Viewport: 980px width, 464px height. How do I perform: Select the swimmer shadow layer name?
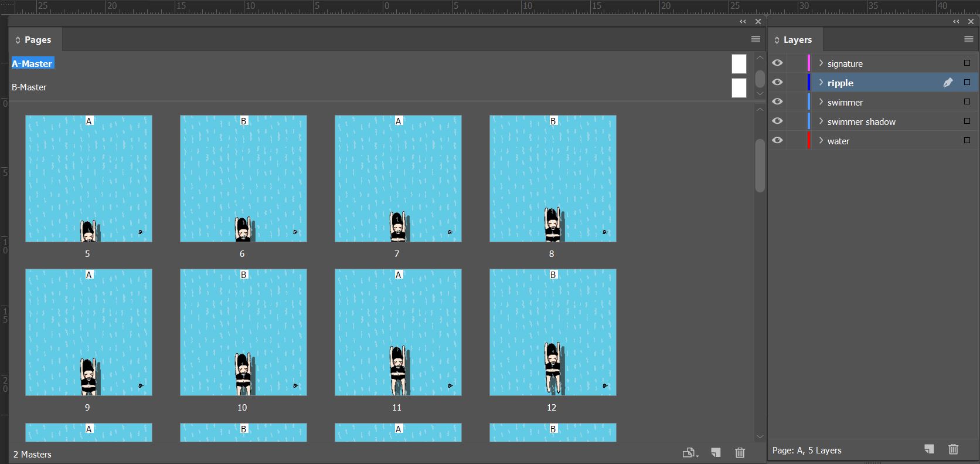861,121
